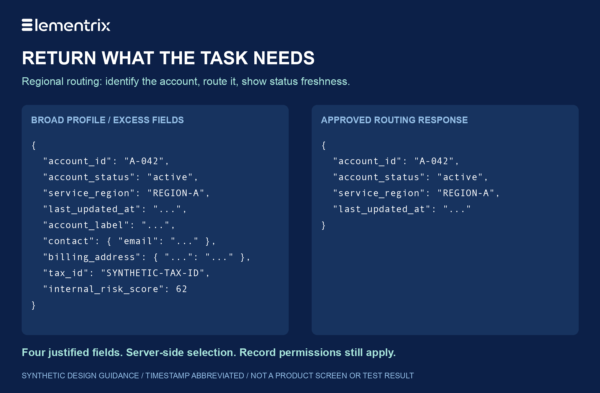The height and width of the screenshot is (393, 600).
Task: Click the "tax_id": "SYNTHETIC-TAX-ID" line
Action: point(126,273)
